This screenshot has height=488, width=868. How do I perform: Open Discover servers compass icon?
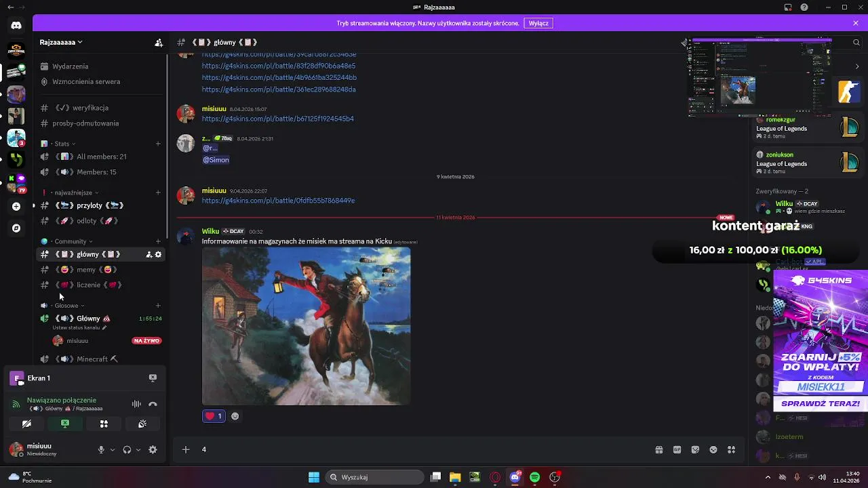tap(16, 228)
